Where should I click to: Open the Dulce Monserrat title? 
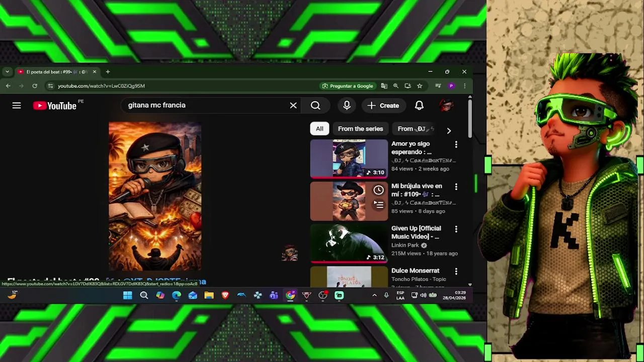415,270
